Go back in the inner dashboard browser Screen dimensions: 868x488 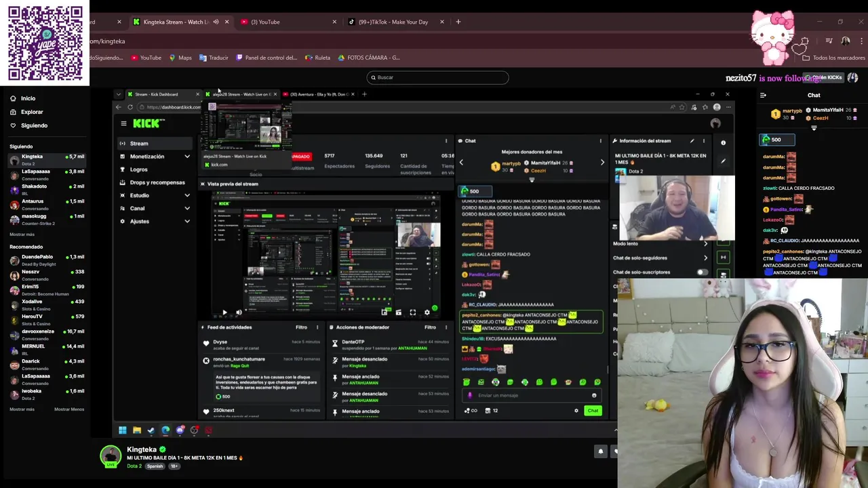tap(119, 107)
